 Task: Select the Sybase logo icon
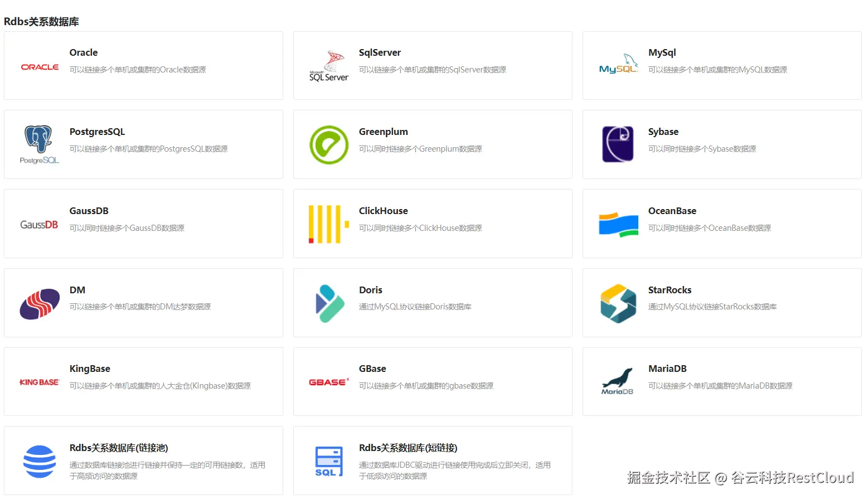(x=618, y=144)
